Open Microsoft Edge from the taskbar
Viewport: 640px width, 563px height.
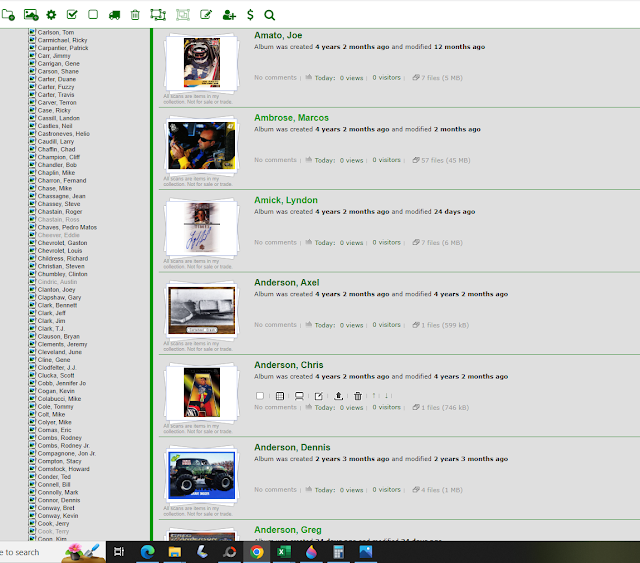tap(147, 552)
